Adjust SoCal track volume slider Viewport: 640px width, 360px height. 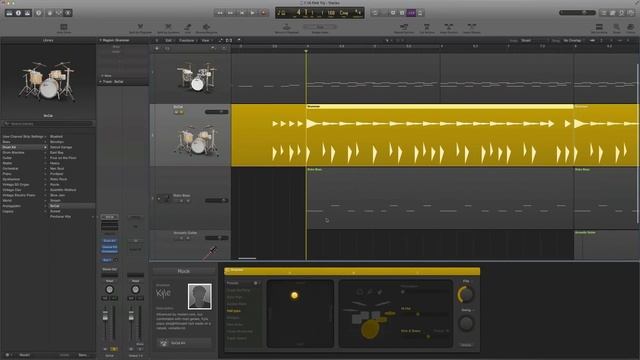pyautogui.click(x=216, y=112)
